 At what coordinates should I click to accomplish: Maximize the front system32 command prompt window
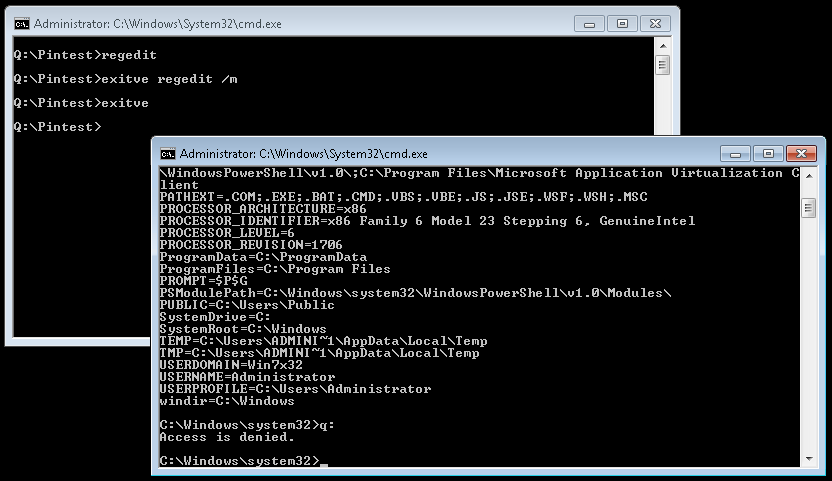[767, 153]
